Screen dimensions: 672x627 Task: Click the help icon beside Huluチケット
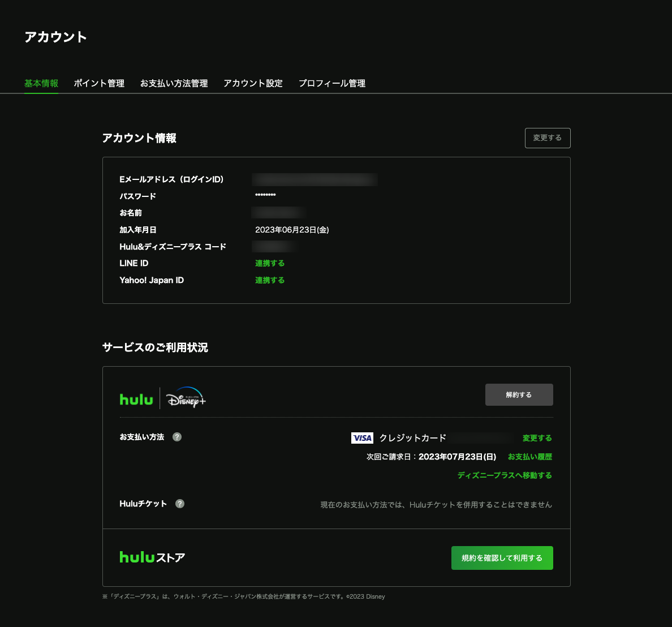pos(180,504)
